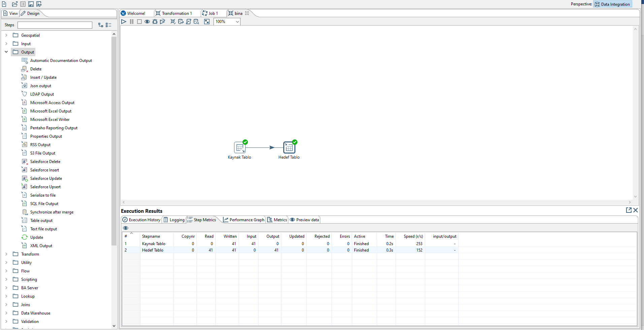Select the Hedef Tablo step on canvas
The height and width of the screenshot is (330, 644).
tap(289, 147)
